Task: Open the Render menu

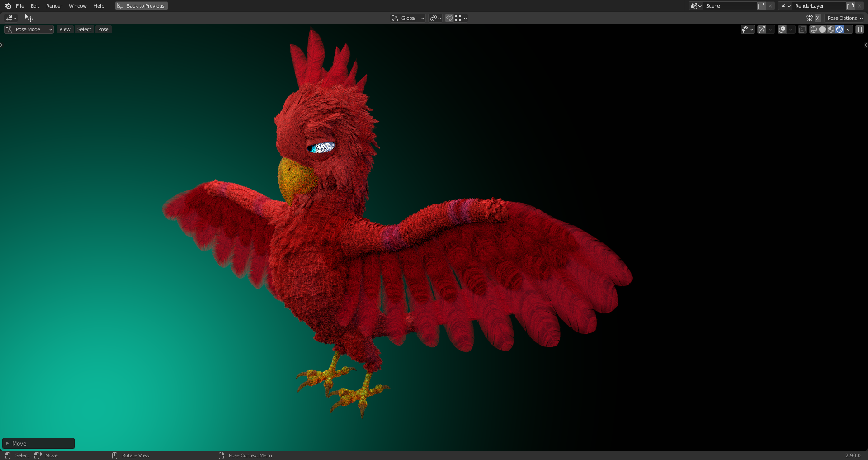Action: click(53, 5)
